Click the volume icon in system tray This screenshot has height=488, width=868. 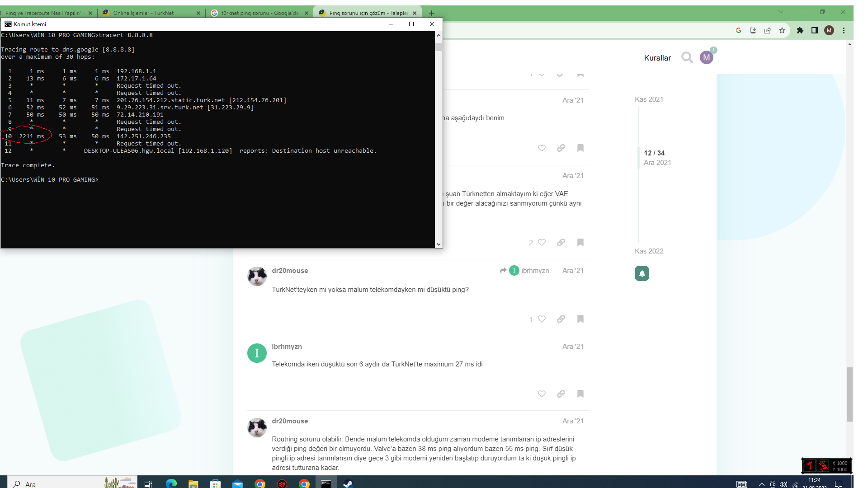pos(783,484)
